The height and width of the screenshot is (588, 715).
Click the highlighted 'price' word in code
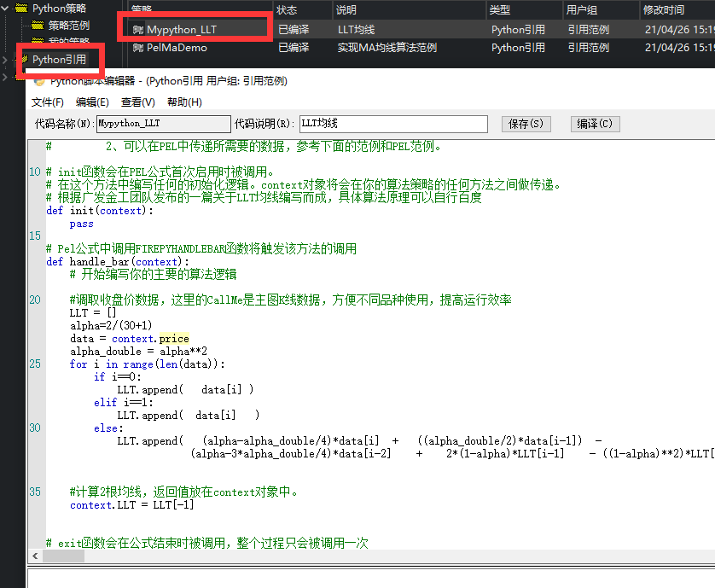point(174,339)
